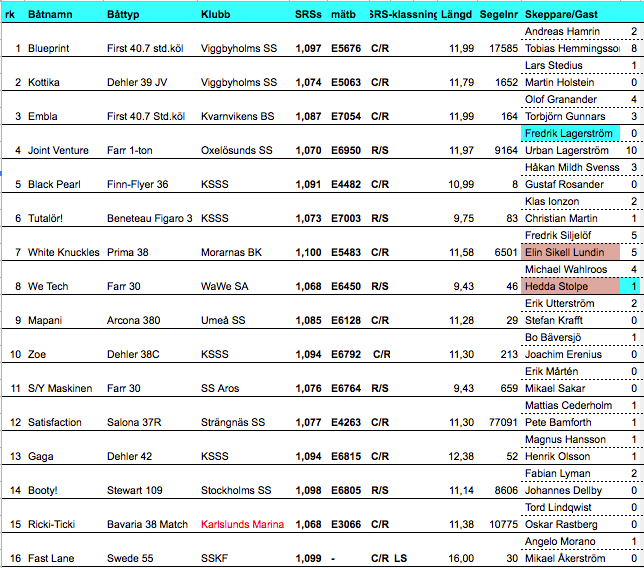Click the Båtnamn column header
The height and width of the screenshot is (568, 644).
[52, 17]
